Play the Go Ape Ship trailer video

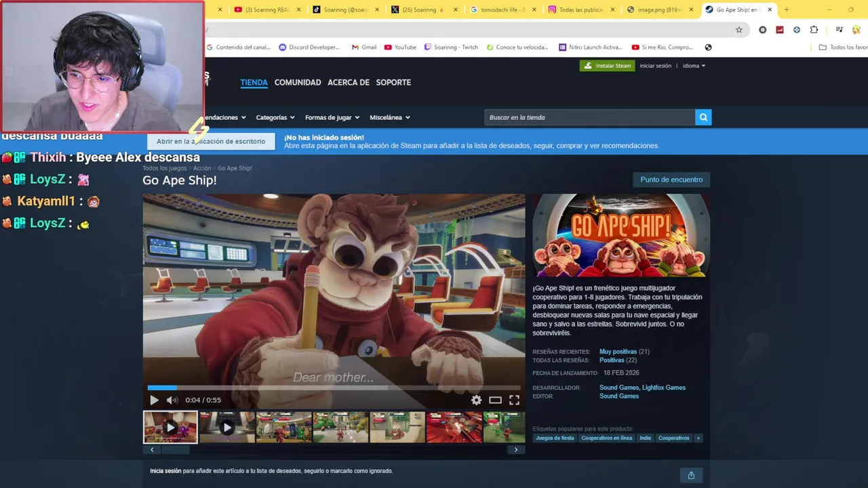[154, 400]
